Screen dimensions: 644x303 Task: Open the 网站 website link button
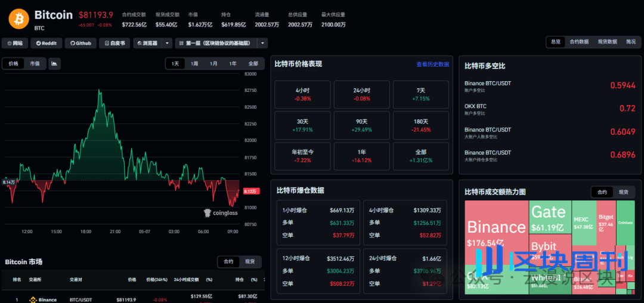tap(15, 43)
